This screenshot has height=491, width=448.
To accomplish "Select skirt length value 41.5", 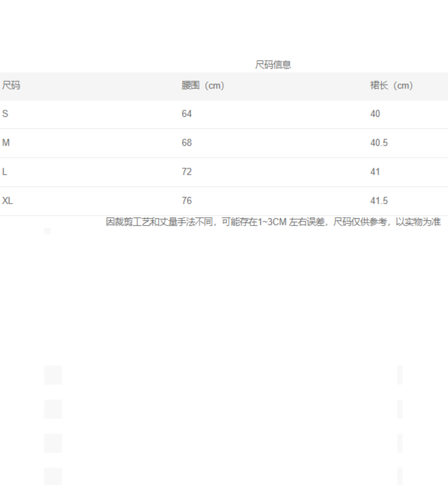I will tap(379, 201).
